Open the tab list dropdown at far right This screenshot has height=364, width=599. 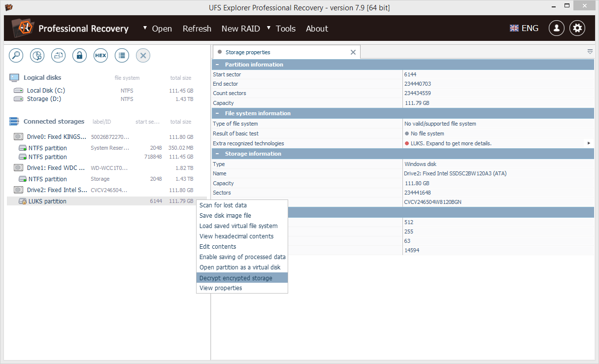click(x=590, y=52)
